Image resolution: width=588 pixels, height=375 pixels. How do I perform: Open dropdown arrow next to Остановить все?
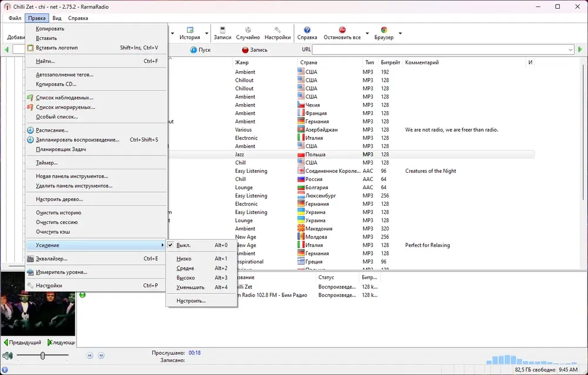367,34
